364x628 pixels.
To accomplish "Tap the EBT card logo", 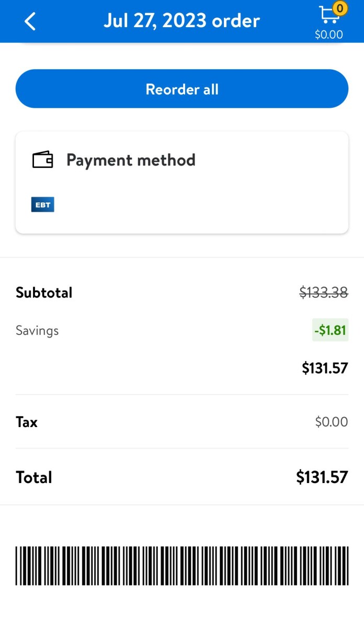I will pyautogui.click(x=43, y=205).
